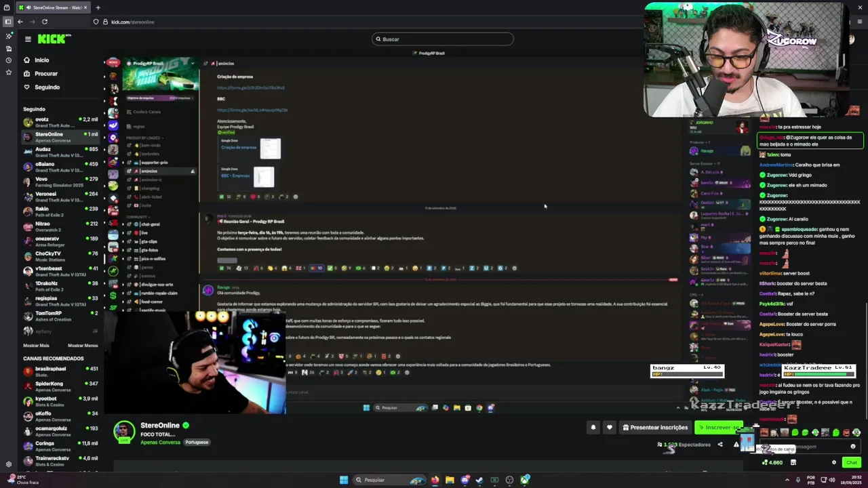Open Audaz channel in following list
The width and height of the screenshot is (868, 488).
pos(60,152)
